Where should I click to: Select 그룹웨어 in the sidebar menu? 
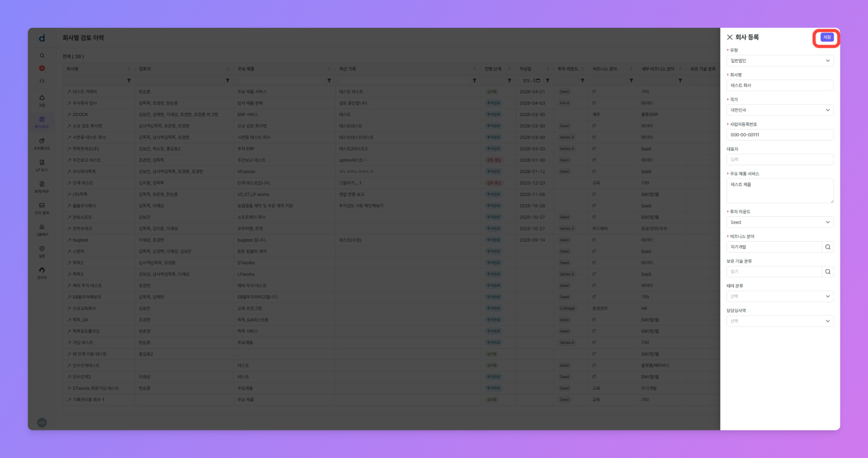click(x=42, y=229)
